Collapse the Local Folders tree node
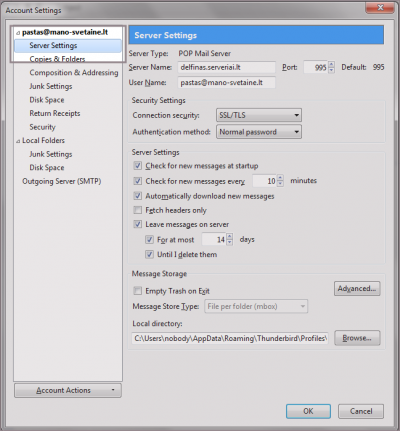Image resolution: width=400 pixels, height=431 pixels. tap(18, 141)
